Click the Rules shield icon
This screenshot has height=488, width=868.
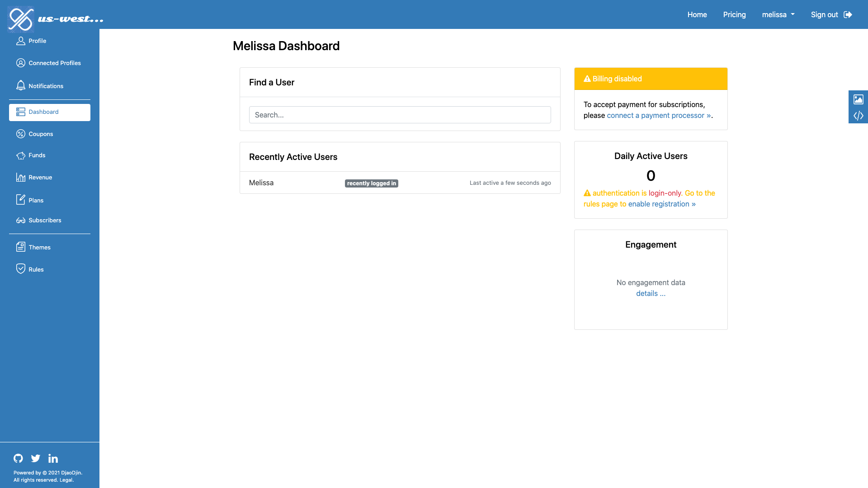21,269
